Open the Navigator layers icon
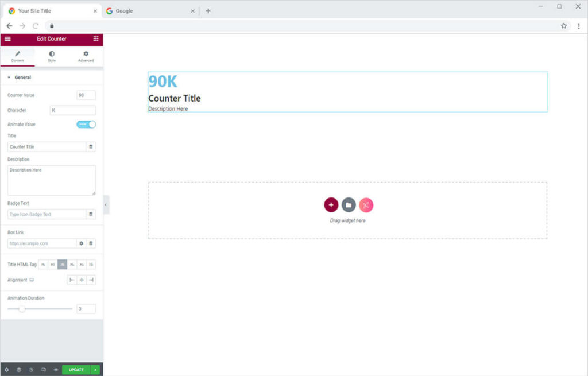588x376 pixels. click(19, 370)
